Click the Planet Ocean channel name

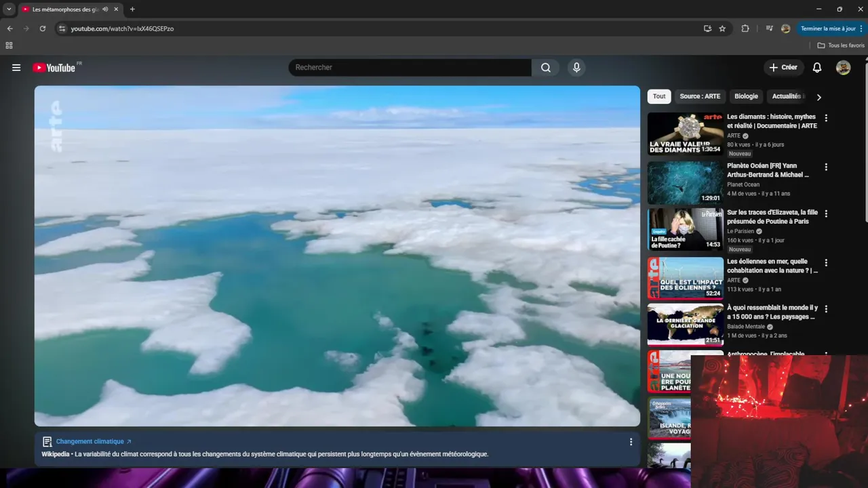pos(743,184)
